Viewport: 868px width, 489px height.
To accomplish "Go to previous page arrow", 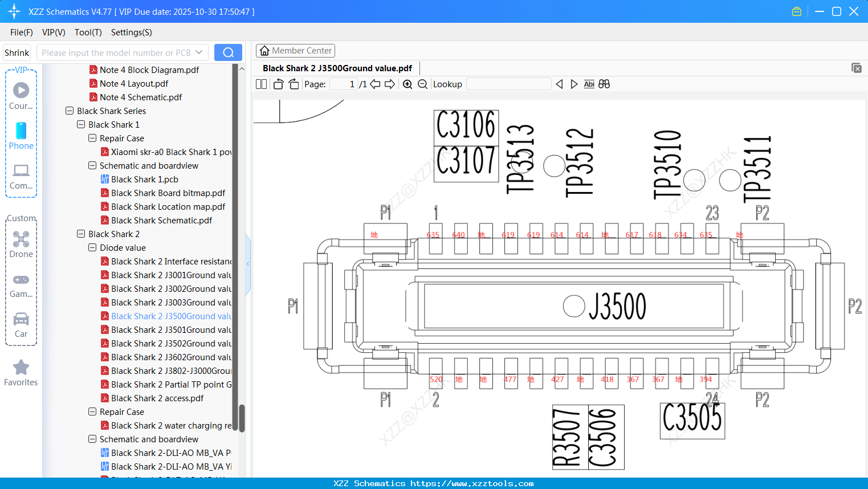I will coord(375,84).
